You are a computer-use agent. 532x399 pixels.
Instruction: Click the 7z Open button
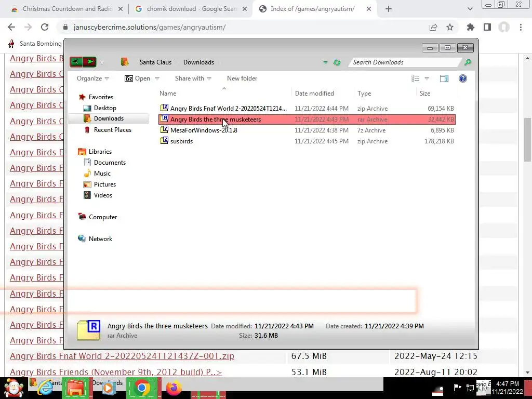(137, 78)
